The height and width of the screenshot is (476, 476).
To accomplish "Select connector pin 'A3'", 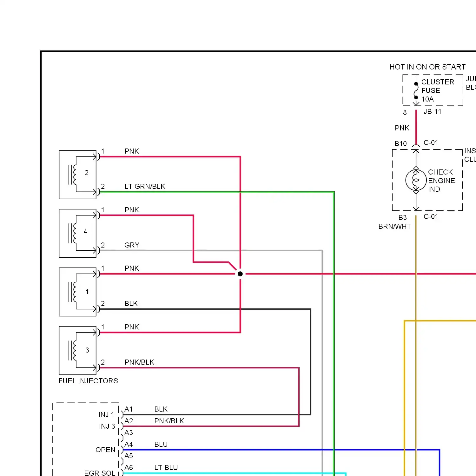I will click(x=129, y=433).
